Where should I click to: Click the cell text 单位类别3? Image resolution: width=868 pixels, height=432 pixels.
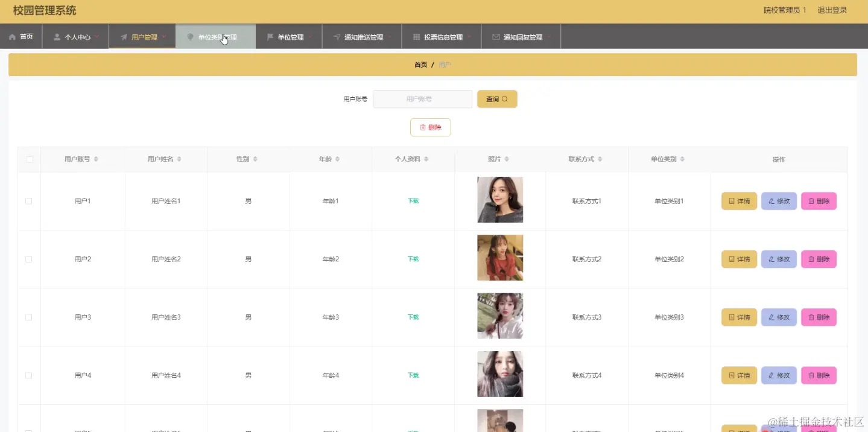[670, 317]
